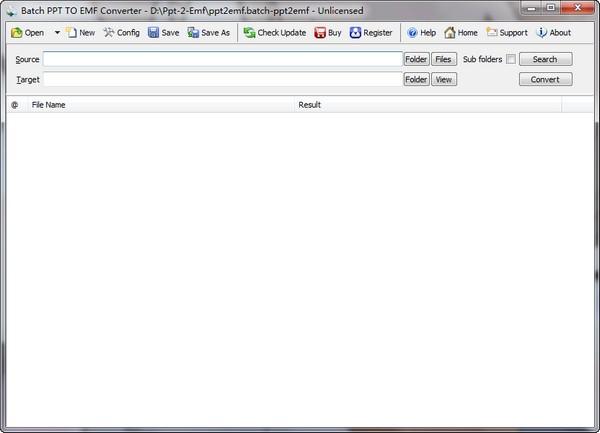The height and width of the screenshot is (433, 600).
Task: Open the Config settings
Action: tap(121, 33)
